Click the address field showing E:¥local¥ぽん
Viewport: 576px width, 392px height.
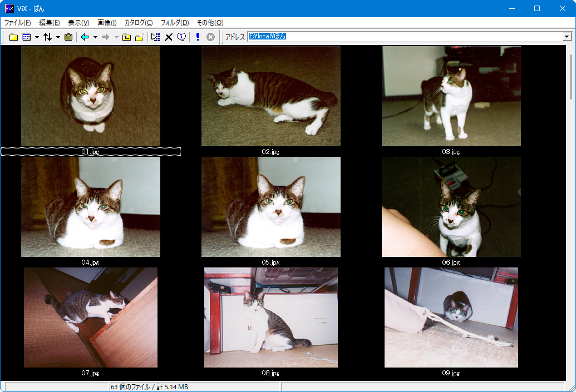(405, 37)
